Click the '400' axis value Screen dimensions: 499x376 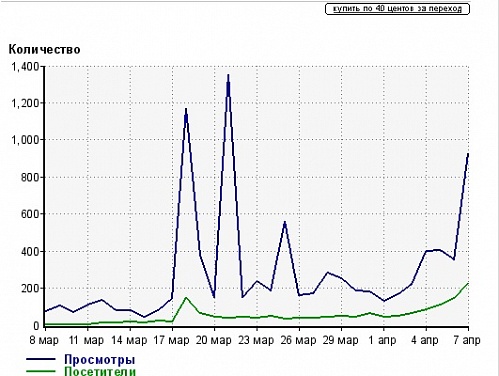[x=30, y=251]
